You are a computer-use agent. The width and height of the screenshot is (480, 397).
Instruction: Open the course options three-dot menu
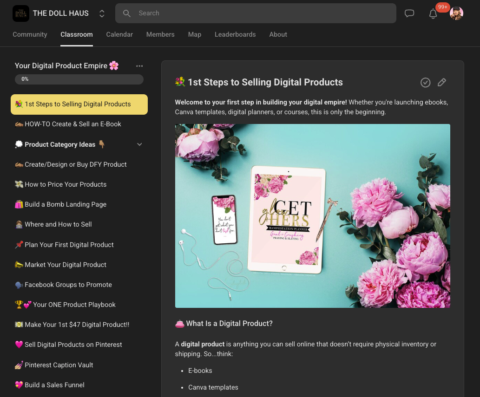click(x=139, y=66)
